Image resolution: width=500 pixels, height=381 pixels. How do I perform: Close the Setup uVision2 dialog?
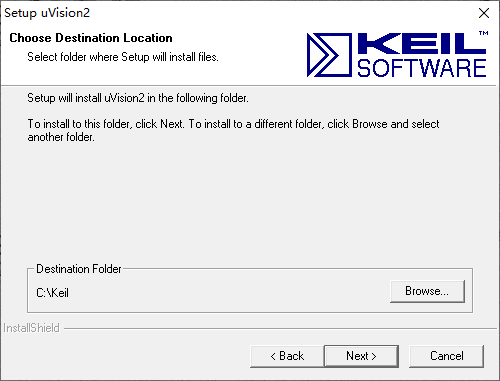point(484,13)
